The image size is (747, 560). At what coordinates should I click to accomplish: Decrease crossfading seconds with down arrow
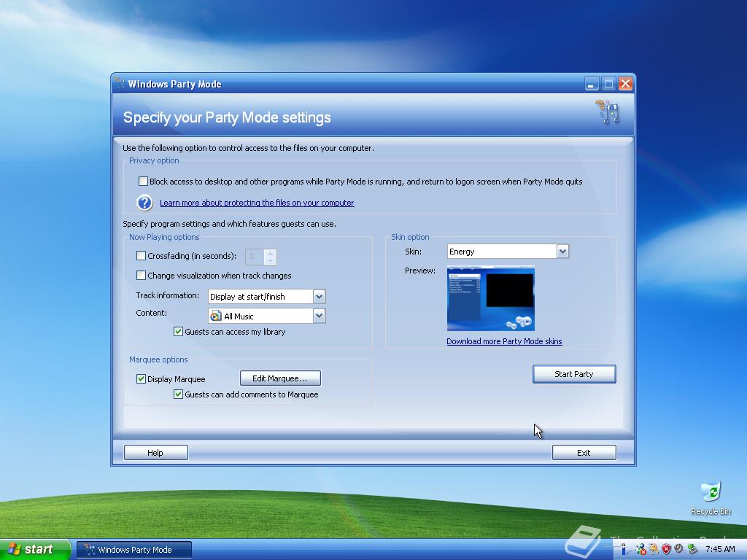[x=270, y=260]
